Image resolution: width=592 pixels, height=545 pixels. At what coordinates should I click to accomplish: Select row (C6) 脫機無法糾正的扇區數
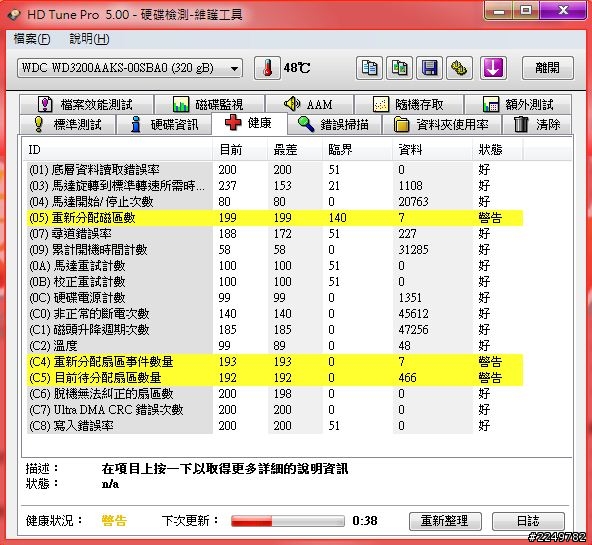click(274, 394)
